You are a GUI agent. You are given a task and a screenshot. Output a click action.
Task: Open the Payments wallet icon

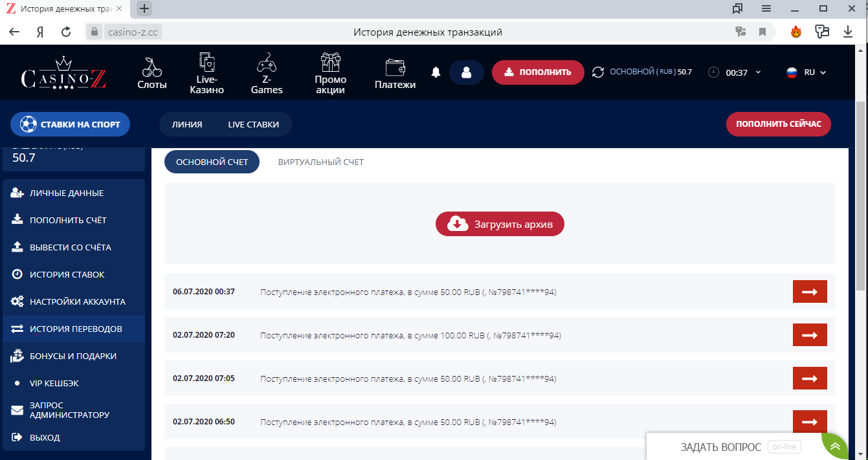click(395, 68)
